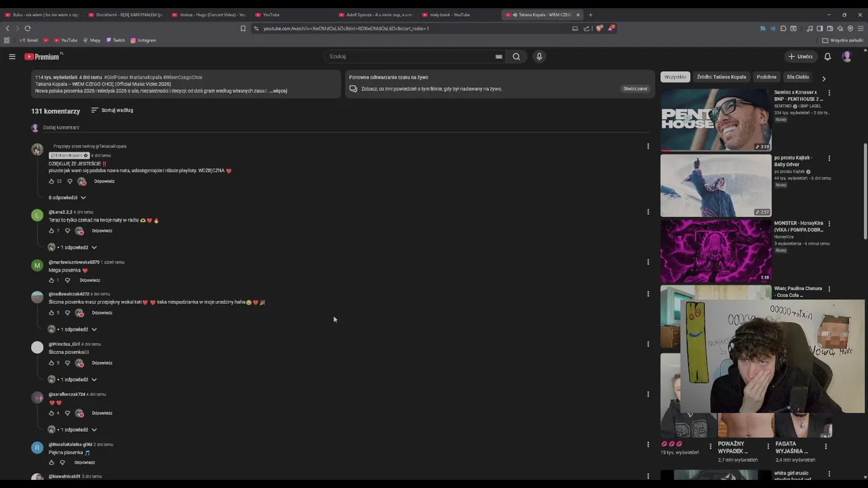Select the 'Podobne' filter chip
The width and height of the screenshot is (868, 488).
coord(766,77)
